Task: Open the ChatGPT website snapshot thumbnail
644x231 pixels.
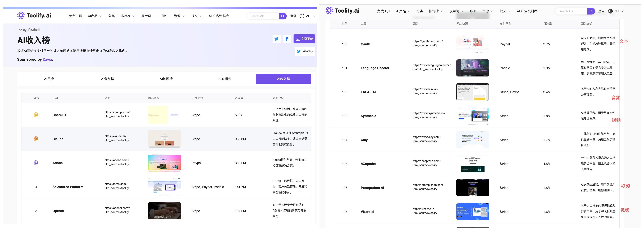Action: tap(165, 115)
